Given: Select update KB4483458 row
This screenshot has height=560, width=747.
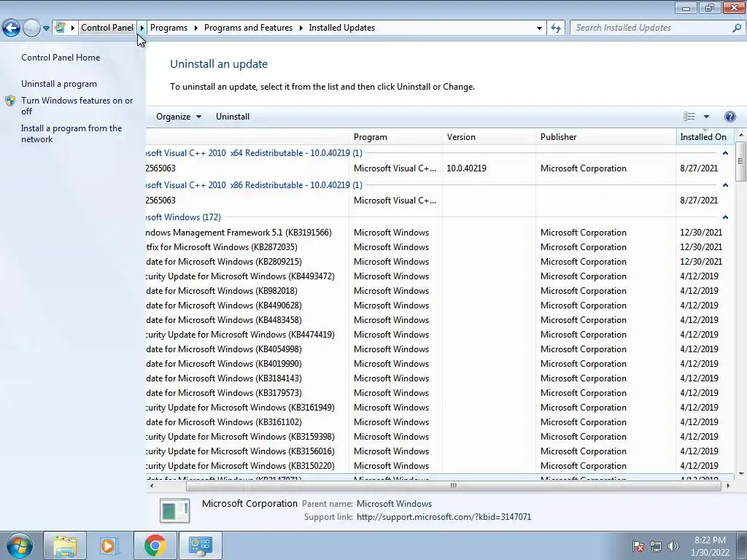Looking at the screenshot, I should click(440, 320).
